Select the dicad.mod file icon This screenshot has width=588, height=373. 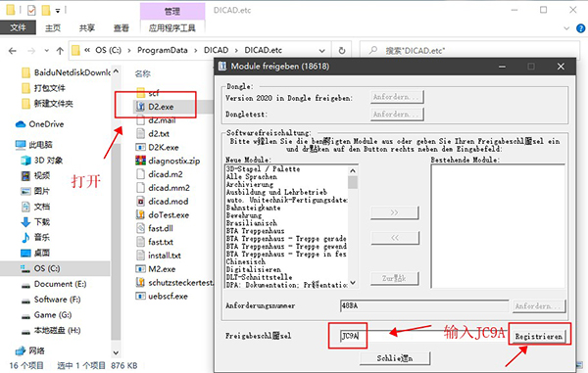[x=140, y=201]
